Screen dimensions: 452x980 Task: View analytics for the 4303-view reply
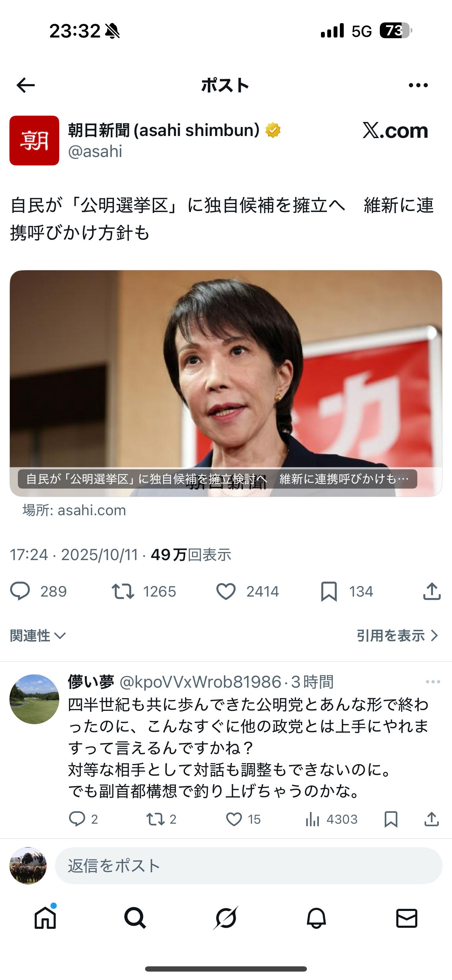click(x=331, y=819)
